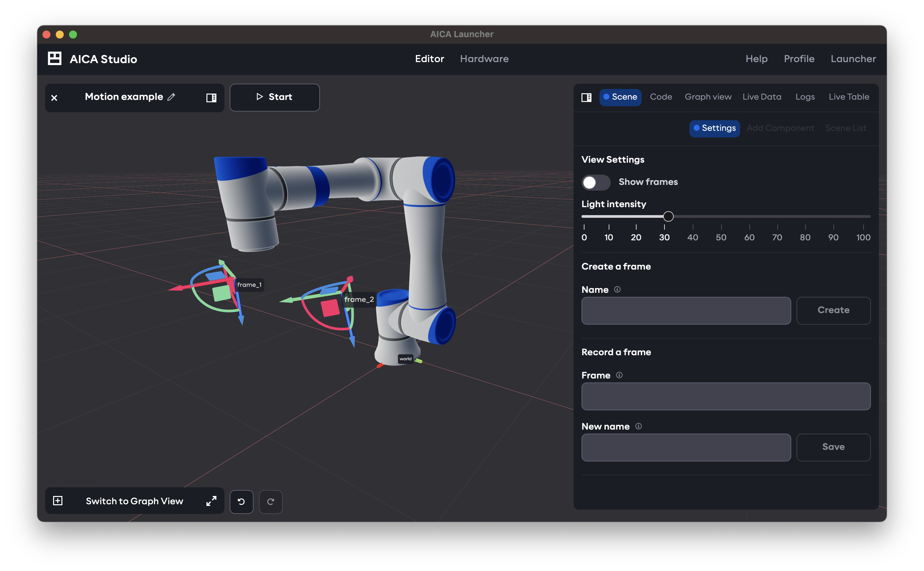Open the Live Table tab
Viewport: 924px width, 571px height.
pyautogui.click(x=849, y=97)
